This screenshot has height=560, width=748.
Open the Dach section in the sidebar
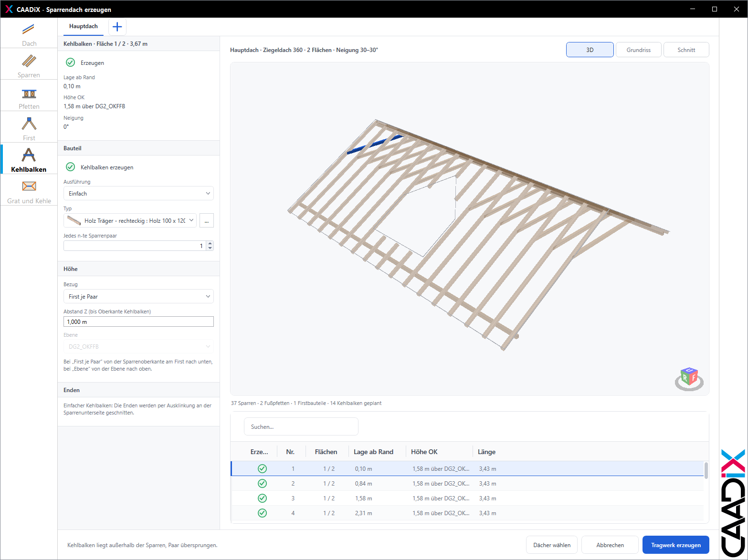(x=29, y=33)
